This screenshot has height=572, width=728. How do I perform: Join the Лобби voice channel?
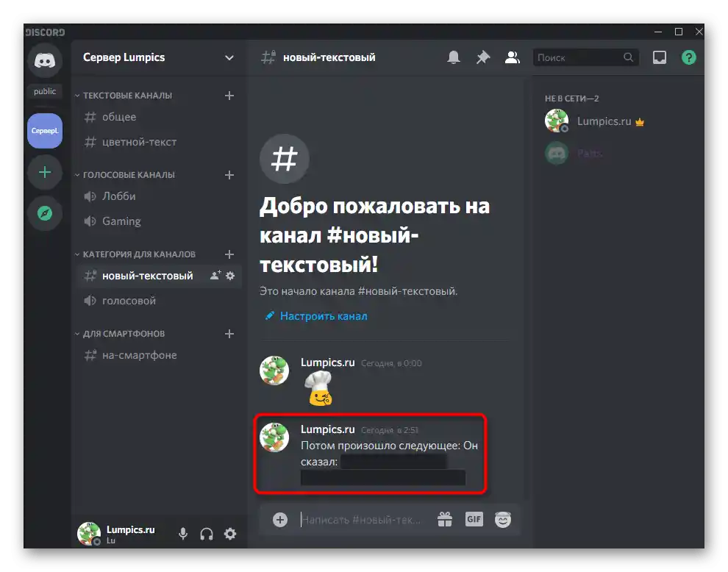point(158,196)
